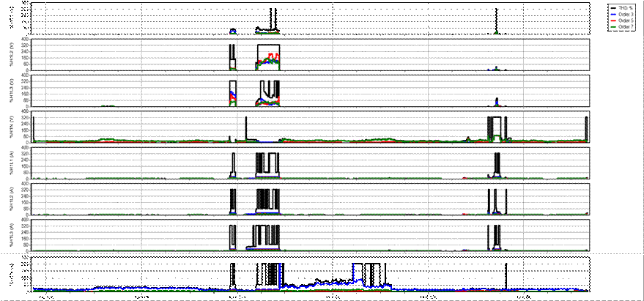This screenshot has width=644, height=301.
Task: Click the %H1N (V) axis label
Action: [x=12, y=127]
